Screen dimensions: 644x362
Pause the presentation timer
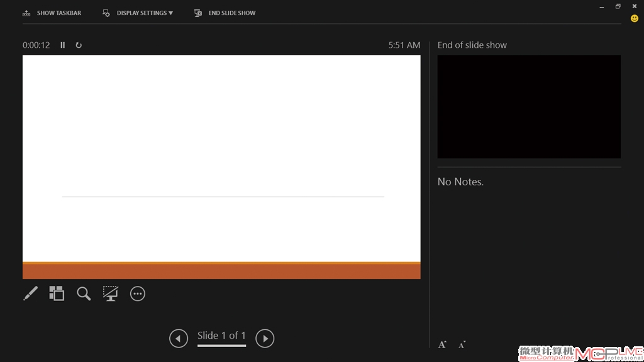63,45
